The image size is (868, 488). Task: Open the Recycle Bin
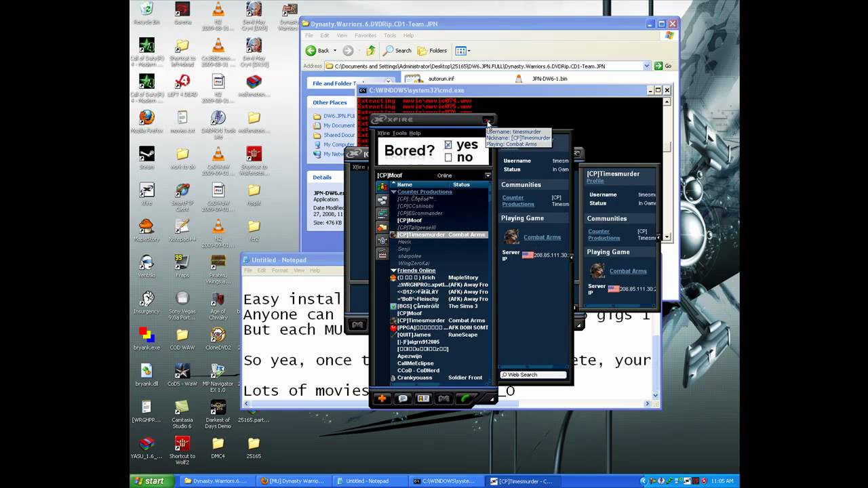[146, 13]
